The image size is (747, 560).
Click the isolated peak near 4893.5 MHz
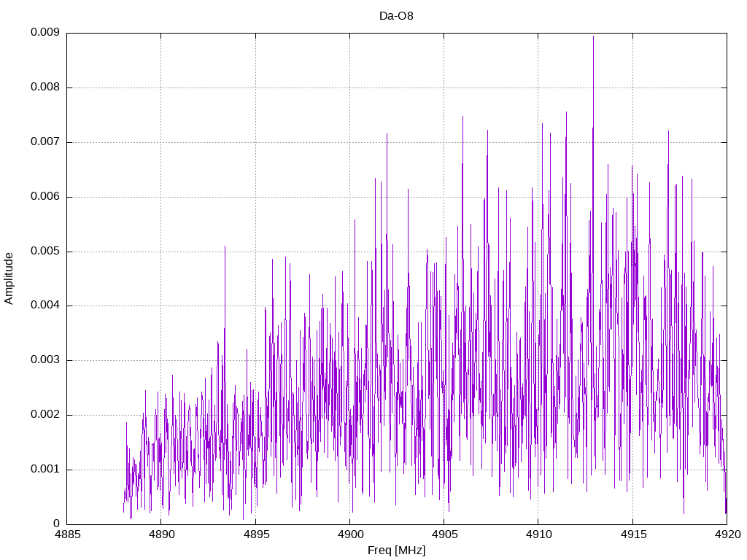coord(225,248)
